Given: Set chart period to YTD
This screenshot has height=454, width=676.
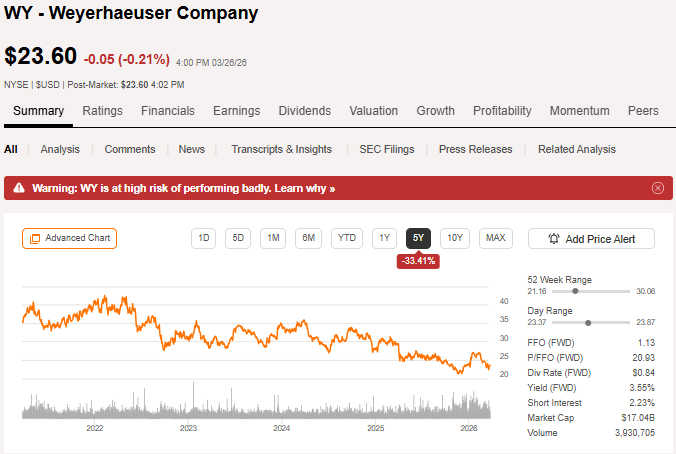Looking at the screenshot, I should coord(347,238).
